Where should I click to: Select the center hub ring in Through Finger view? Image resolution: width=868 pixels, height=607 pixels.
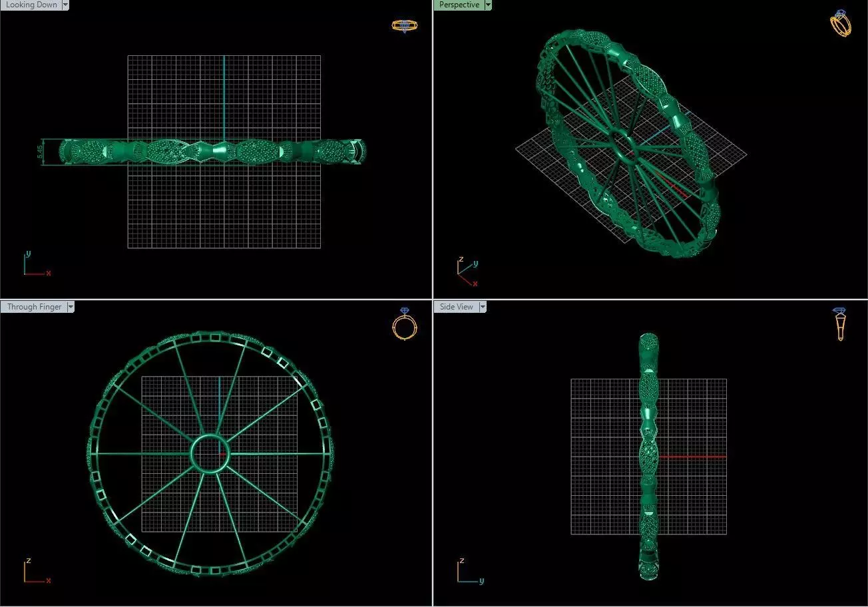(x=210, y=453)
